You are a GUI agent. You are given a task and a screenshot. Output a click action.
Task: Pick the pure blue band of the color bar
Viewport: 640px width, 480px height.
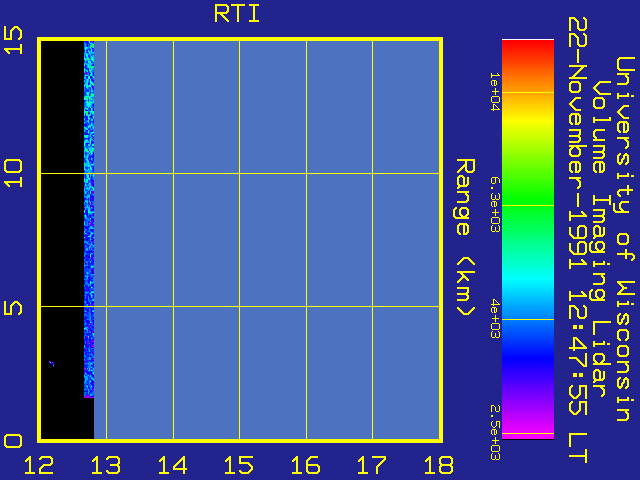528,358
